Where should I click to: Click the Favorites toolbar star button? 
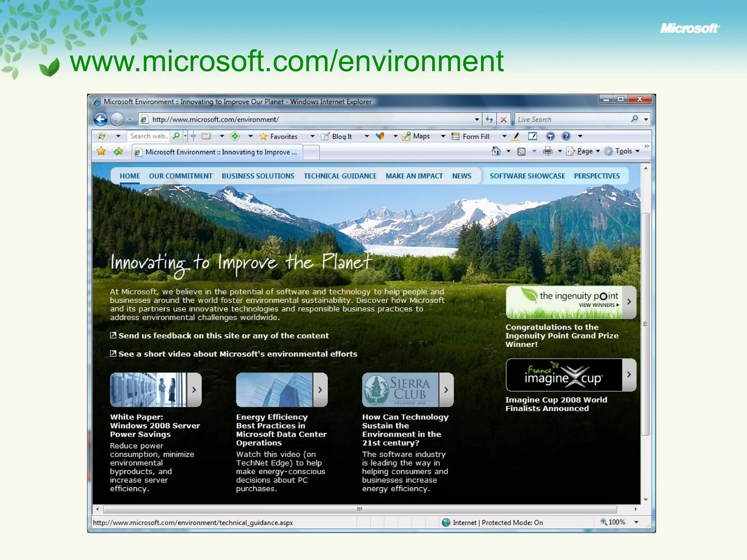279,136
